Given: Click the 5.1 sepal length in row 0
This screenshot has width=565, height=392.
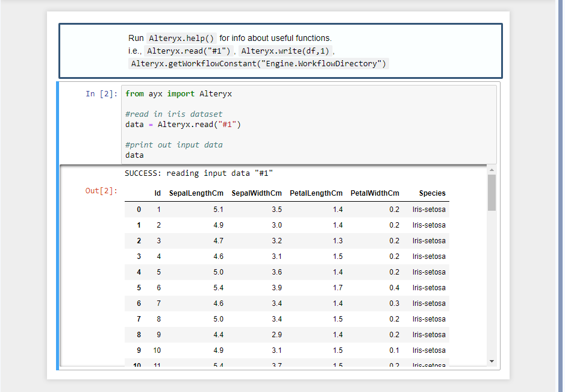Looking at the screenshot, I should [219, 210].
